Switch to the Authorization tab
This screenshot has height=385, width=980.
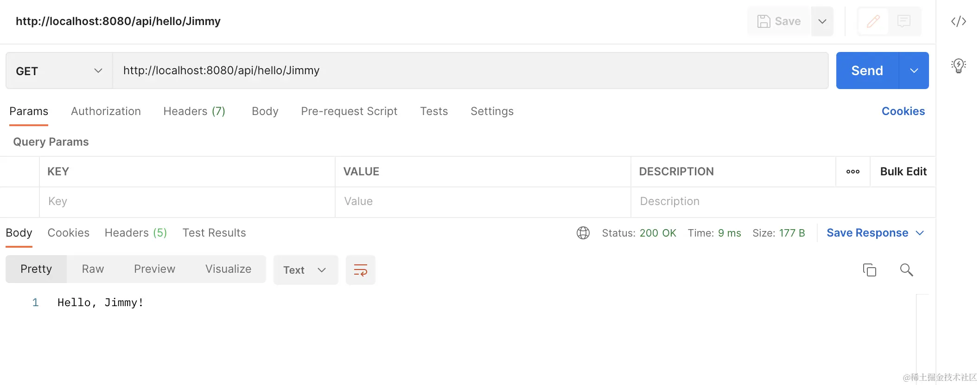tap(106, 111)
